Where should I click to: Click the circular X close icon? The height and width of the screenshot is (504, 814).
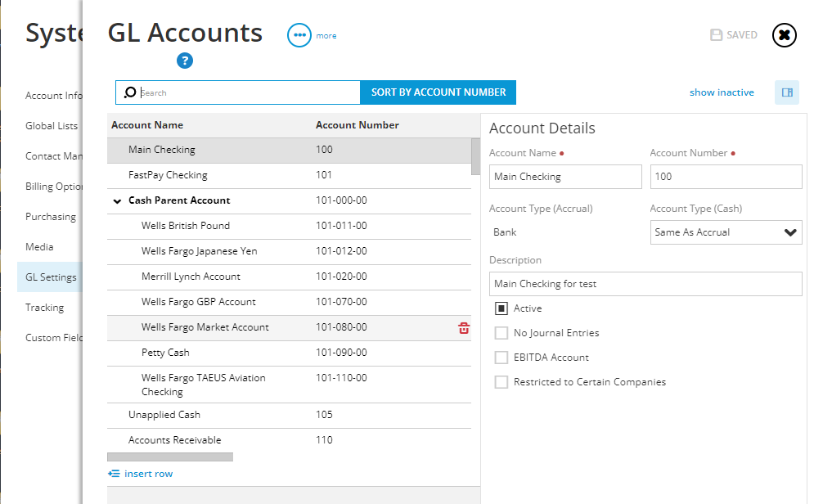click(x=783, y=35)
